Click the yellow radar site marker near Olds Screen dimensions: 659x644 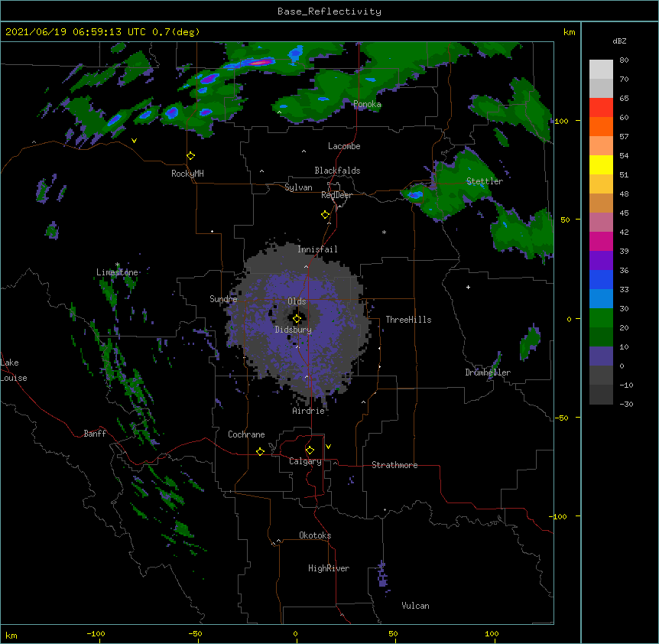coord(297,319)
